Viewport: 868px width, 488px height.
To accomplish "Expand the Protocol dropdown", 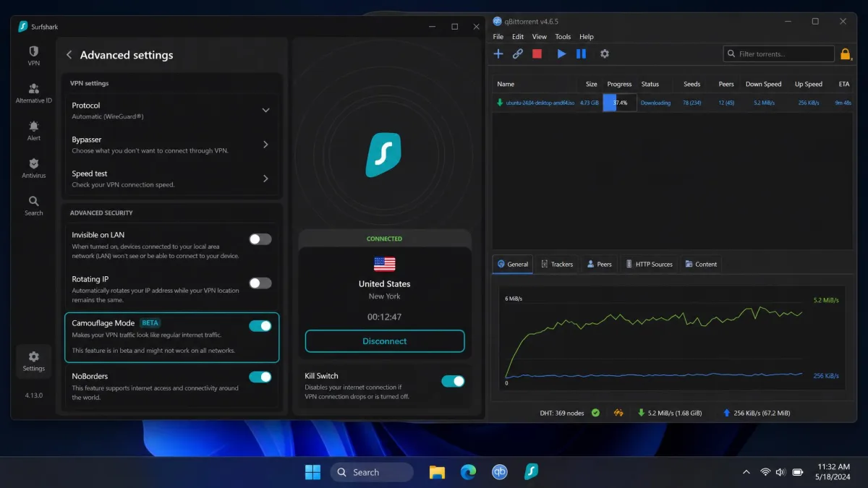I will [265, 111].
